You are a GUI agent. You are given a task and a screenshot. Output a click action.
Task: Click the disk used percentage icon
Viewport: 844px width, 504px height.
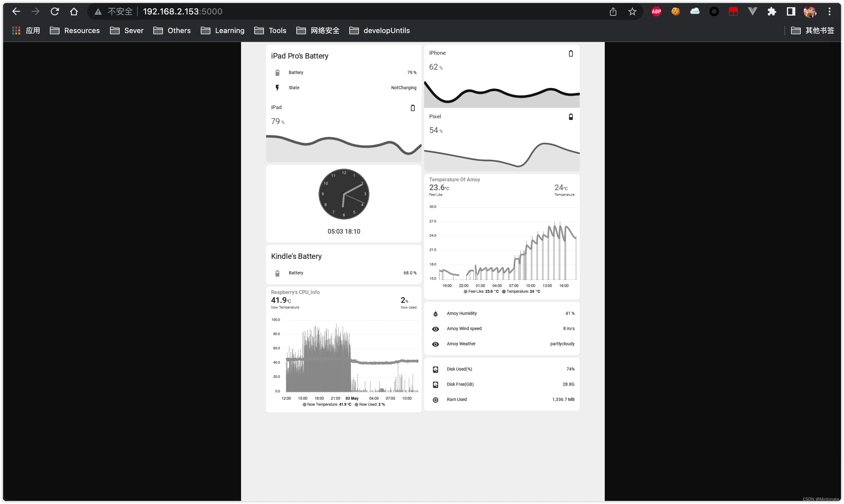[x=435, y=369]
